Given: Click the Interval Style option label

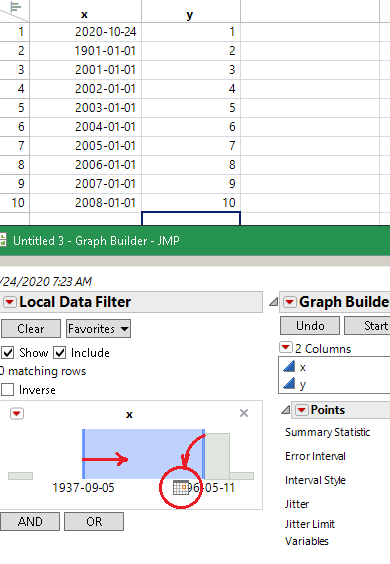Looking at the screenshot, I should (x=315, y=480).
